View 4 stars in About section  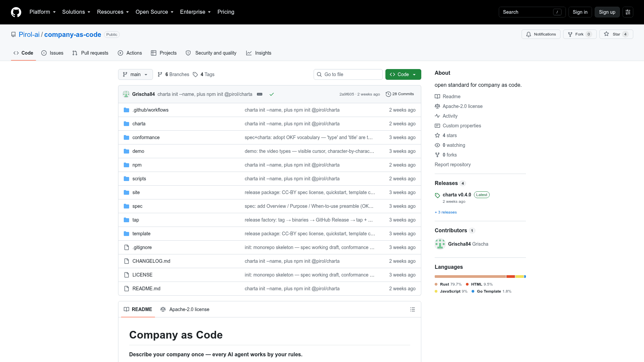[x=446, y=135]
